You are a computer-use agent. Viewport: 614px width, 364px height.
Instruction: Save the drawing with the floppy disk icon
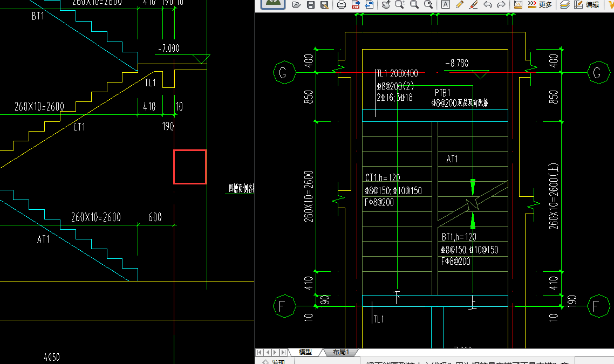coord(311,5)
